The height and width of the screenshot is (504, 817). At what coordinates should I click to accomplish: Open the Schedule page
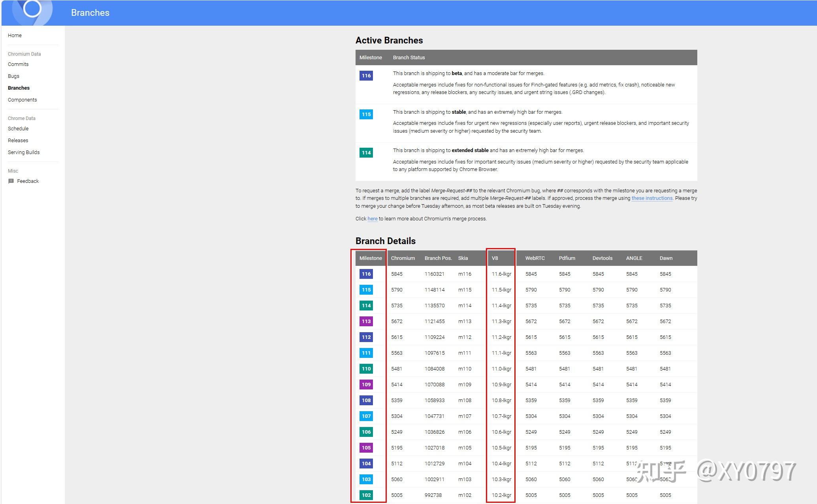coord(18,129)
